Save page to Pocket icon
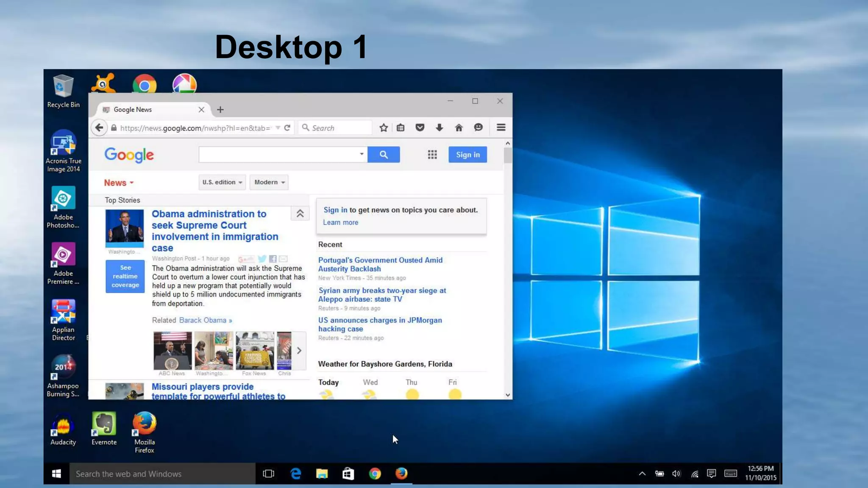Viewport: 868px width, 488px height. [420, 128]
